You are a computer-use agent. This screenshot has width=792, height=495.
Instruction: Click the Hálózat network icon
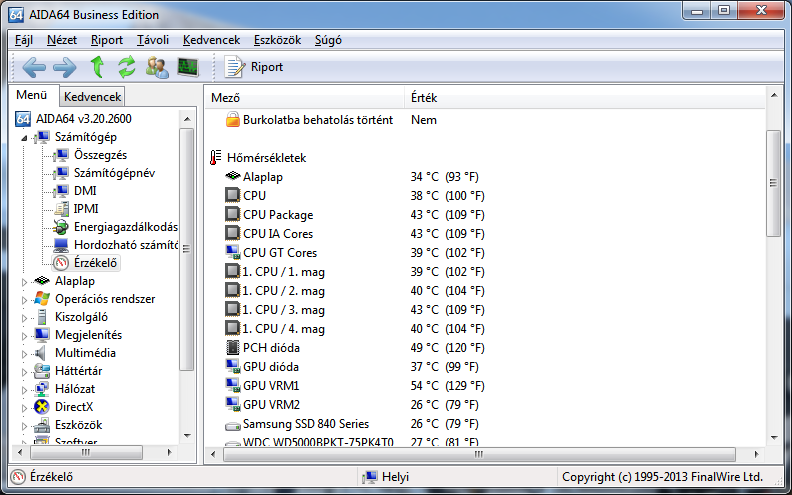41,388
